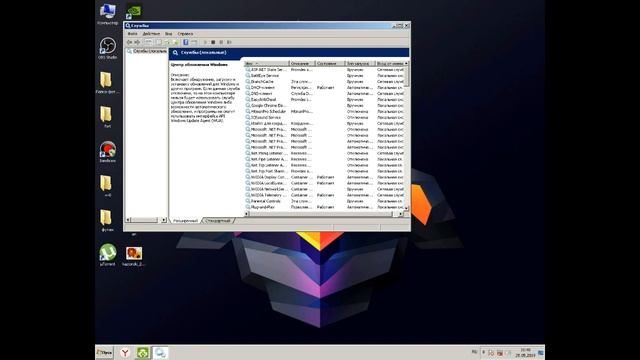This screenshot has height=360, width=640.
Task: Select the Plug-and-Play service row
Action: [324, 207]
